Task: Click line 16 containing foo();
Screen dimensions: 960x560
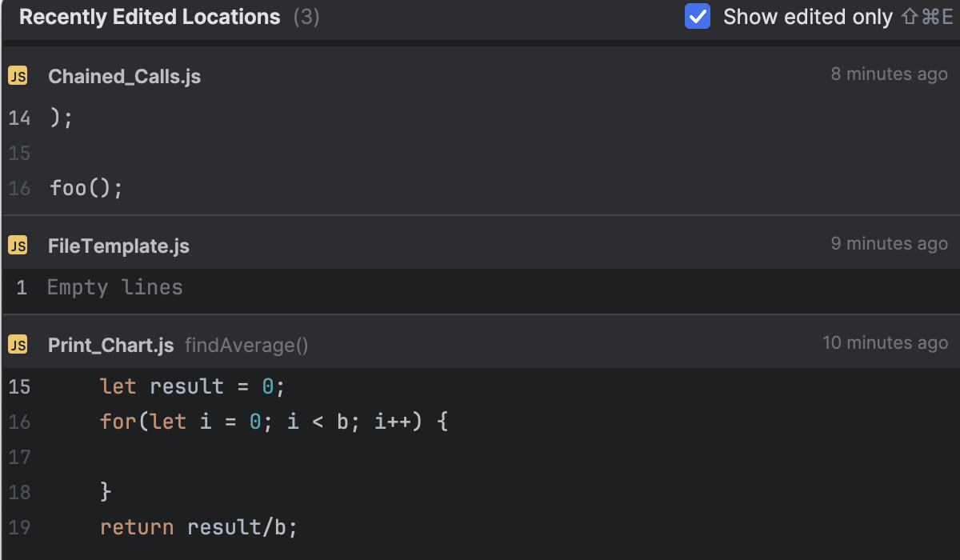Action: [x=86, y=187]
